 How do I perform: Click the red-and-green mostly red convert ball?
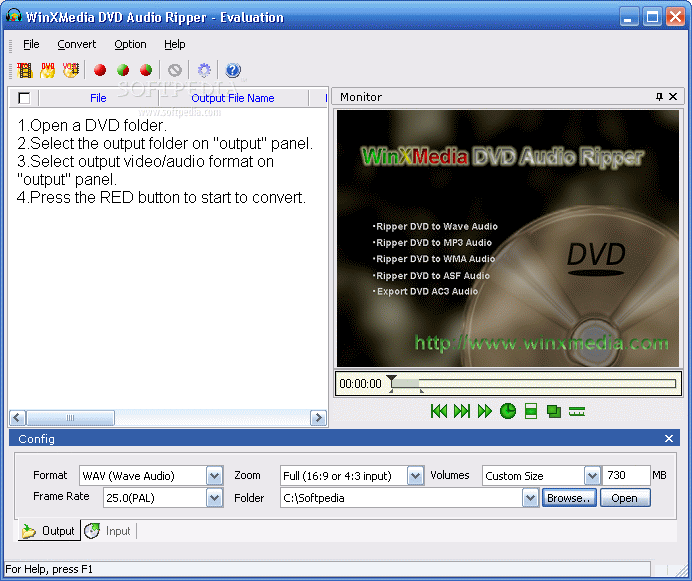[x=146, y=70]
